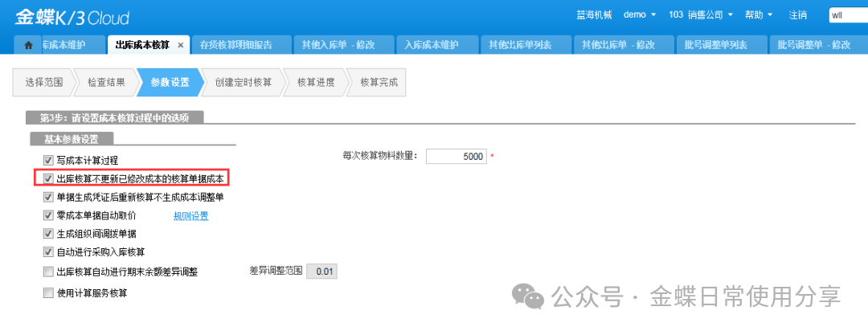Expand the 103 销售公司 organization dropdown
868x331 pixels.
pos(700,15)
